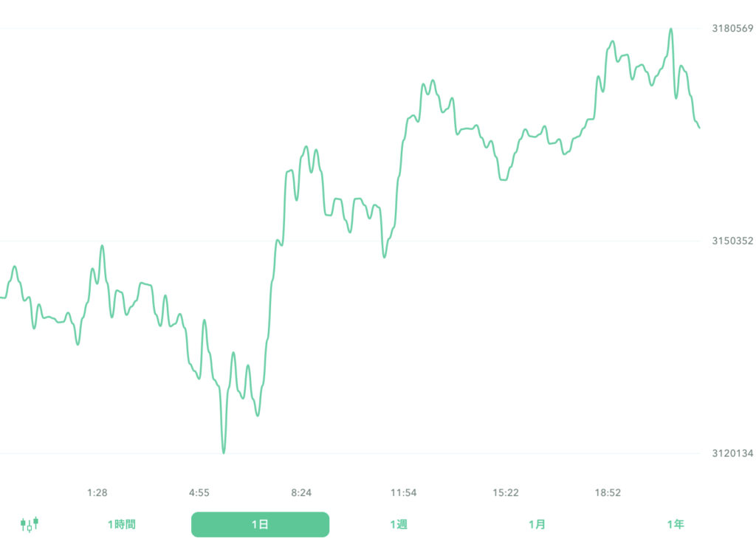Click the 3120134 price axis label

click(x=732, y=453)
